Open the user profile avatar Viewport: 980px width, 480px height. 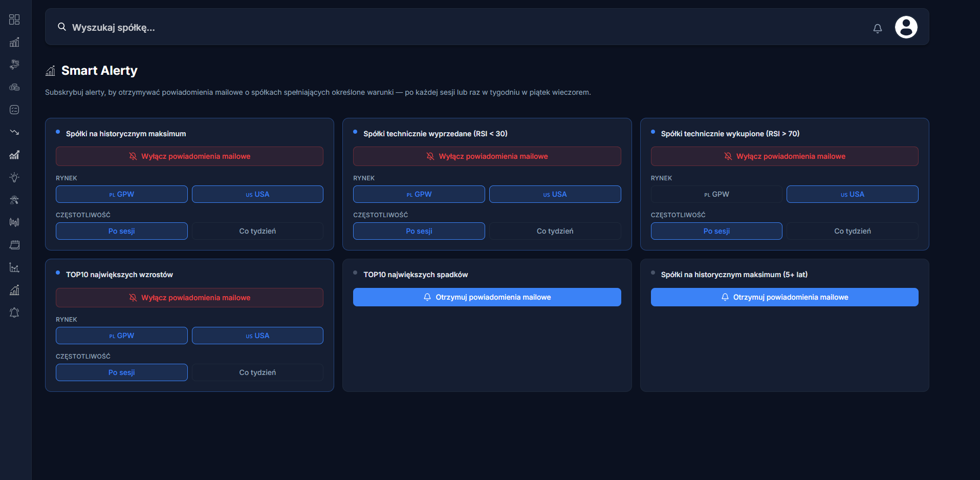point(905,27)
